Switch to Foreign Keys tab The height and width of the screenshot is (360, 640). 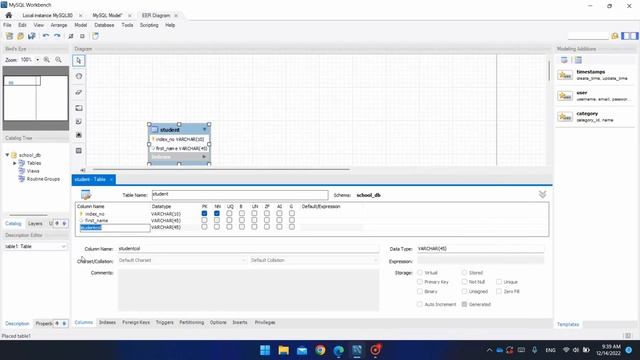(x=136, y=322)
